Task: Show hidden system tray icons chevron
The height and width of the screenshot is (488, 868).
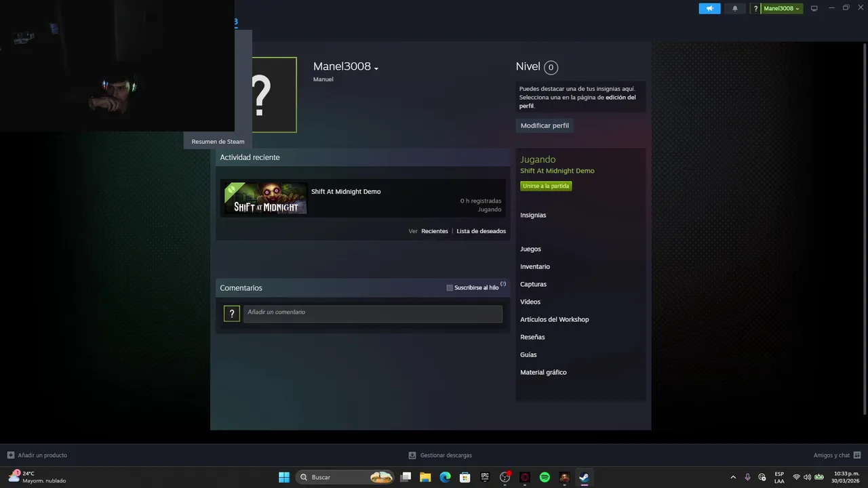Action: pyautogui.click(x=733, y=477)
